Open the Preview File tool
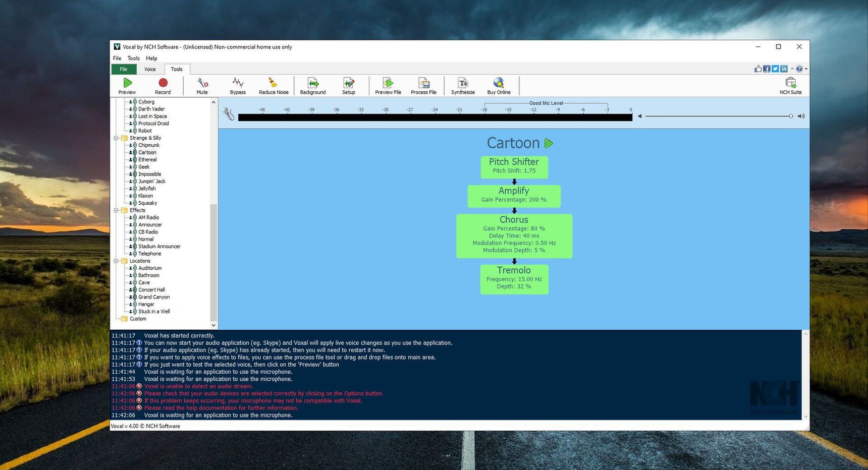The image size is (868, 470). [x=388, y=86]
